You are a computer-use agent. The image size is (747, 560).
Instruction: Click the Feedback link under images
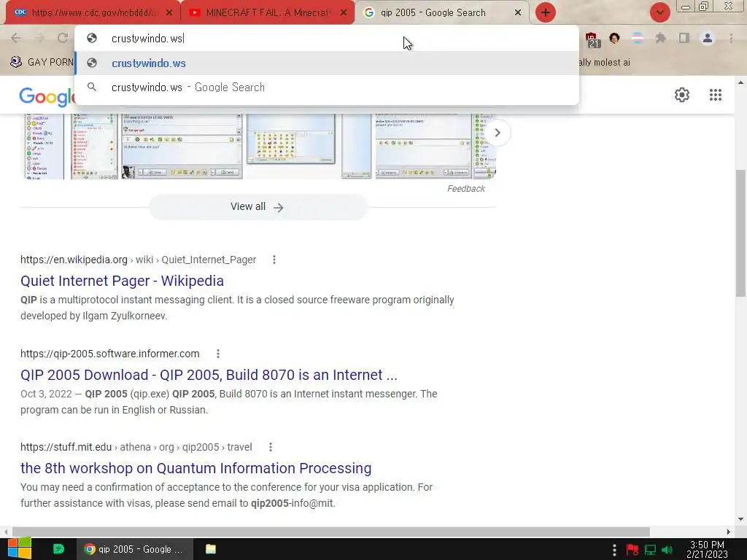click(466, 189)
